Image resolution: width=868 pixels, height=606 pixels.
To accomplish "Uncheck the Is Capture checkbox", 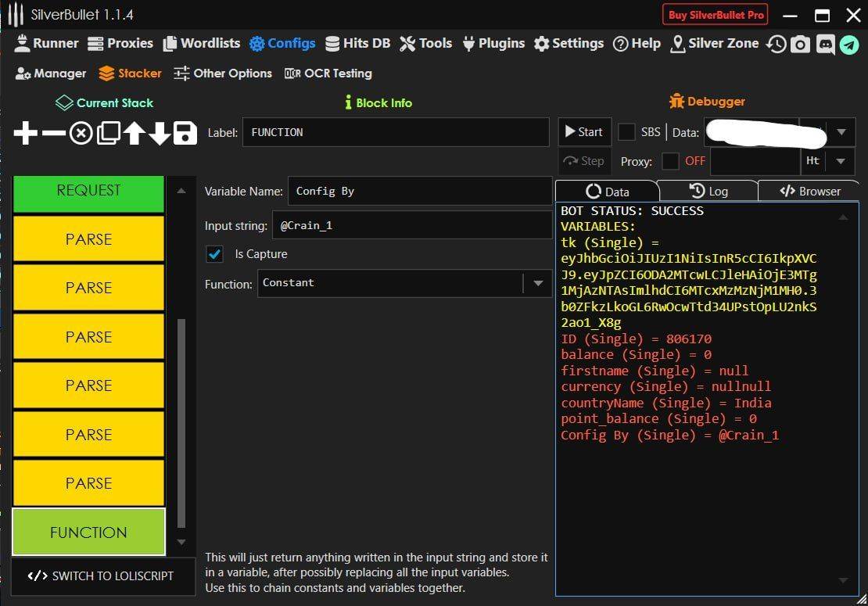I will pos(214,254).
